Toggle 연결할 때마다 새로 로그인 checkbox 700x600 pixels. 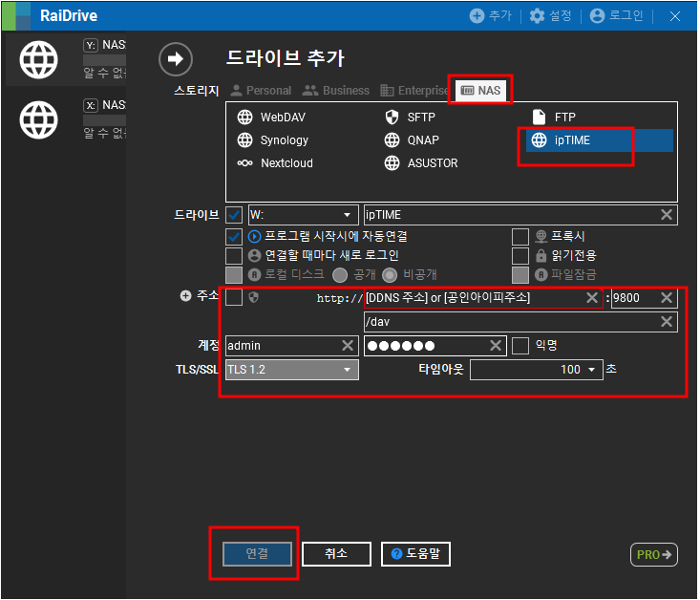pos(234,256)
